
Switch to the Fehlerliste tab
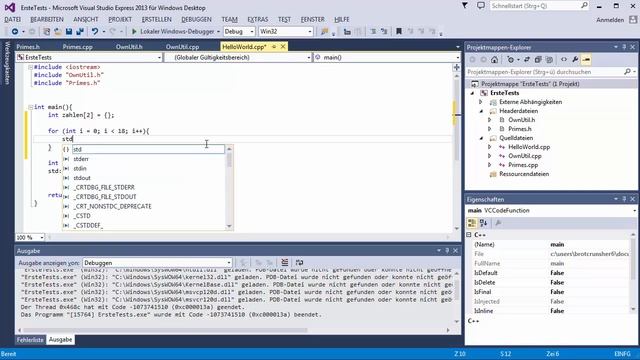(30, 340)
